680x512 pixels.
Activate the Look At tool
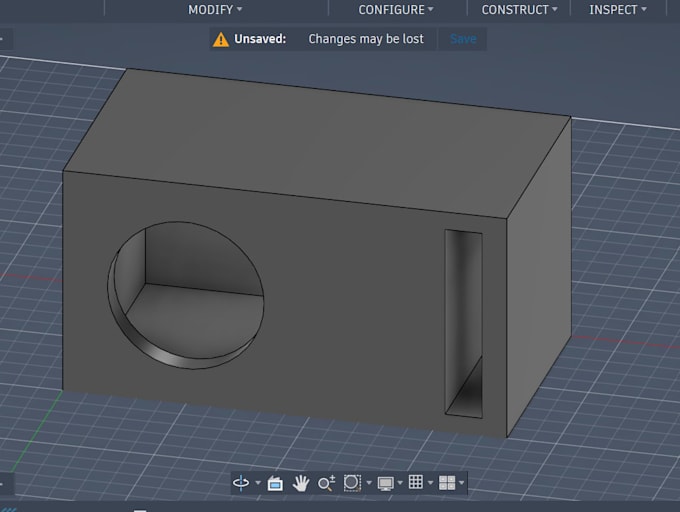(x=275, y=483)
